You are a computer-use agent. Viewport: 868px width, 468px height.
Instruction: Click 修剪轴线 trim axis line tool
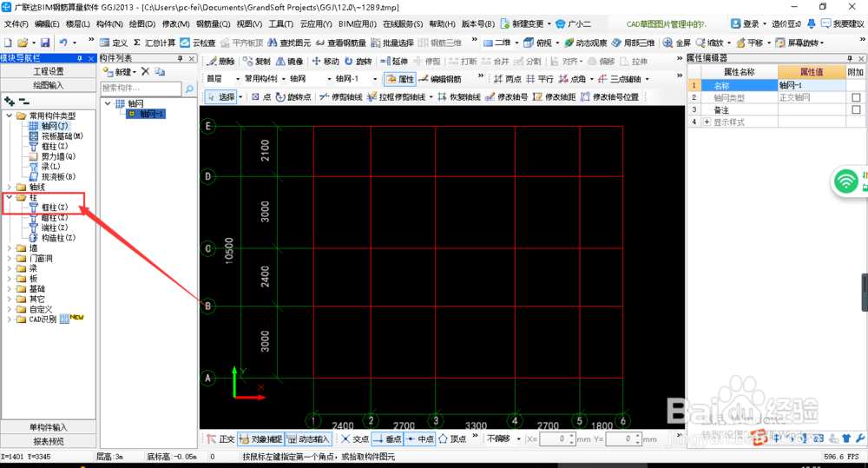click(341, 97)
